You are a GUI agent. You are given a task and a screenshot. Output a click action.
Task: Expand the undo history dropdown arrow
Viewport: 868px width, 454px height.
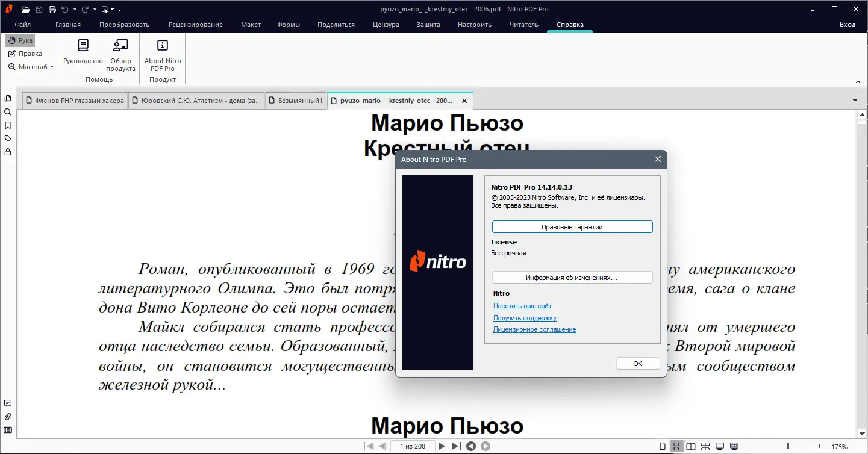[x=75, y=9]
